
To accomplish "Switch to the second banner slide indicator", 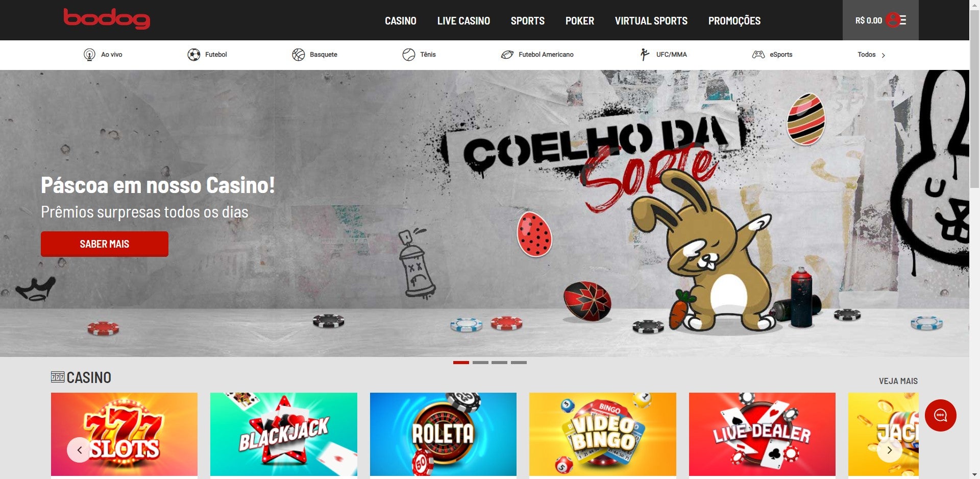I will pyautogui.click(x=480, y=363).
